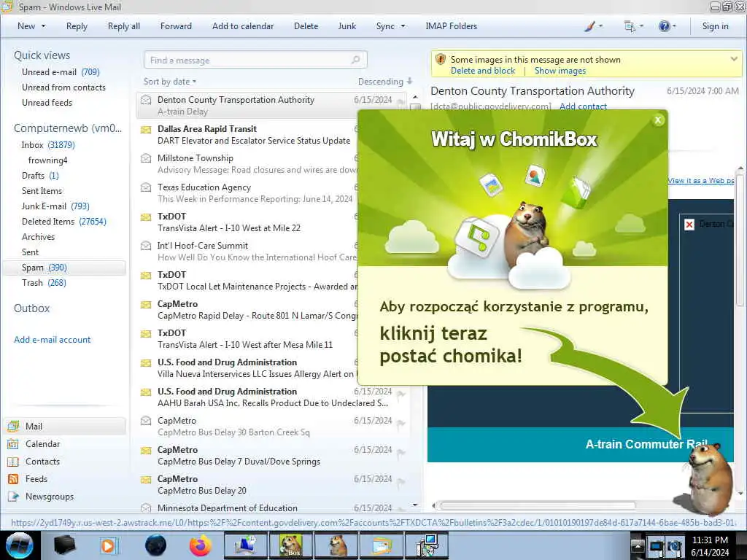Close the ChomikBox welcome popup
This screenshot has height=560, width=747.
click(x=658, y=120)
